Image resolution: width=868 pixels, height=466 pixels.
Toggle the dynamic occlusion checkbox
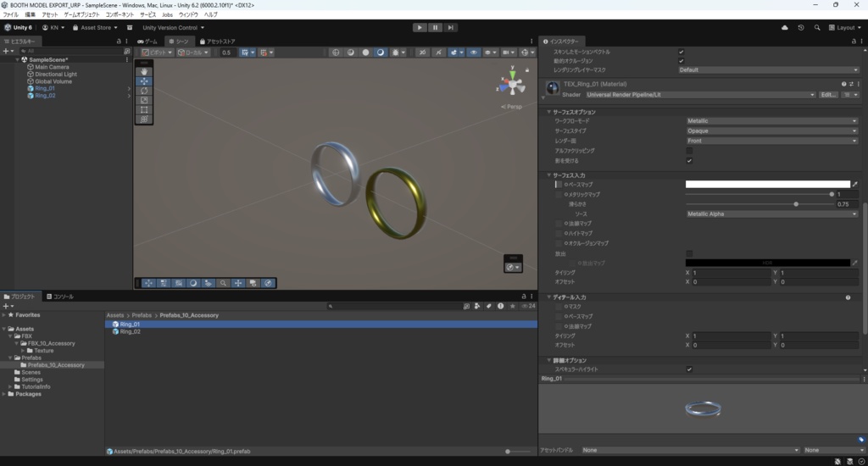pyautogui.click(x=682, y=61)
